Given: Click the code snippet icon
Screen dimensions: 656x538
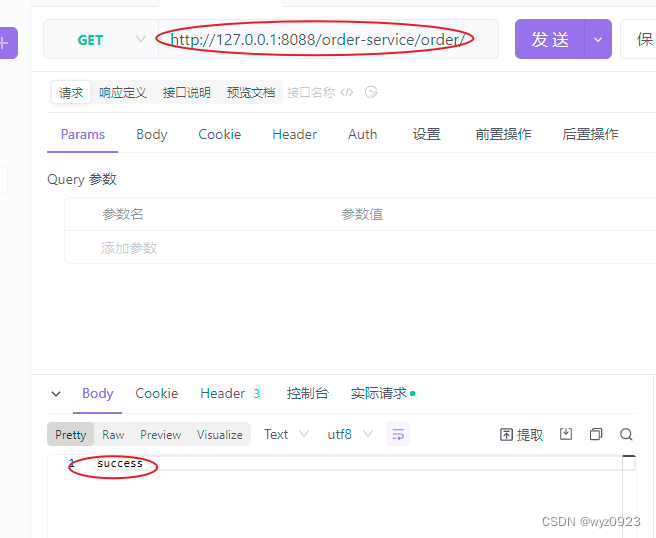Looking at the screenshot, I should [347, 92].
